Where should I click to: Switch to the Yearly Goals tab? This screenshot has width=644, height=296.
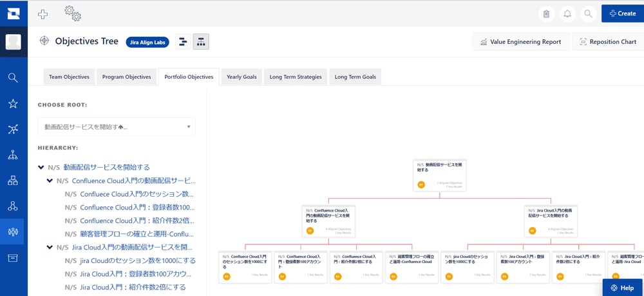241,77
